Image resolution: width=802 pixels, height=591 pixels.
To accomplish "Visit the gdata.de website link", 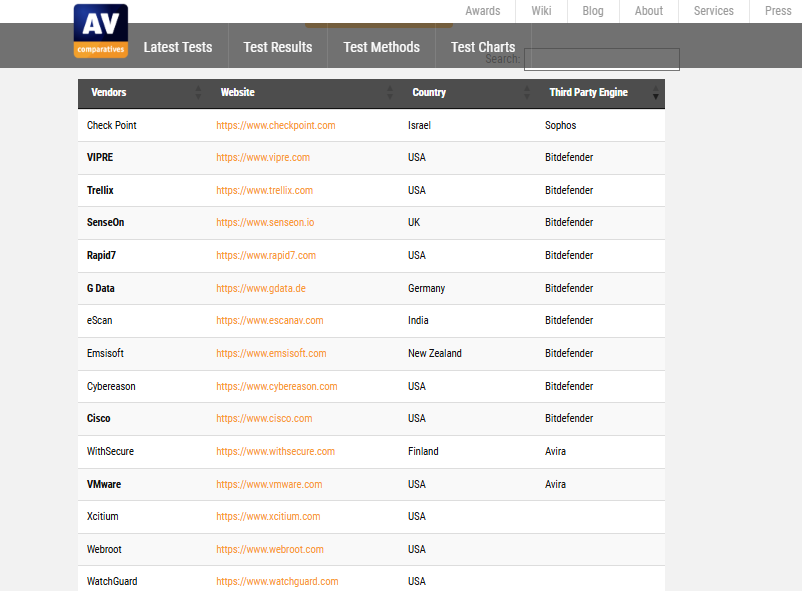I will (x=261, y=289).
